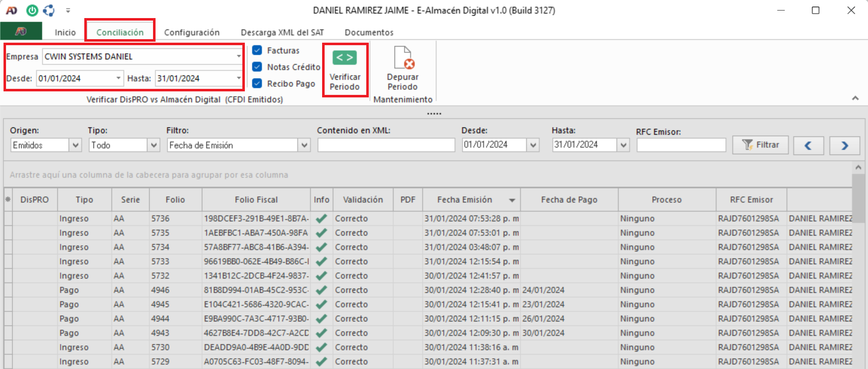Image resolution: width=868 pixels, height=369 pixels.
Task: Go to next page with right arrow
Action: 844,146
